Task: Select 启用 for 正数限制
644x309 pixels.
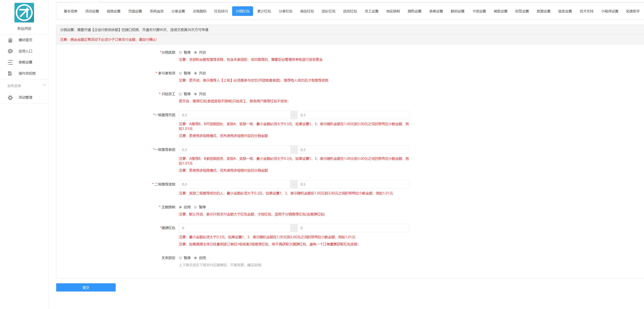Action: coord(180,207)
